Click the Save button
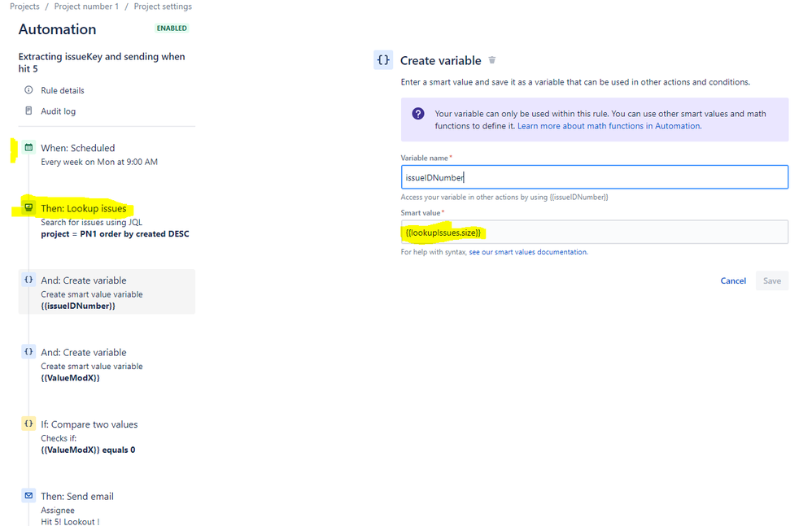Image resolution: width=812 pixels, height=526 pixels. coord(771,280)
